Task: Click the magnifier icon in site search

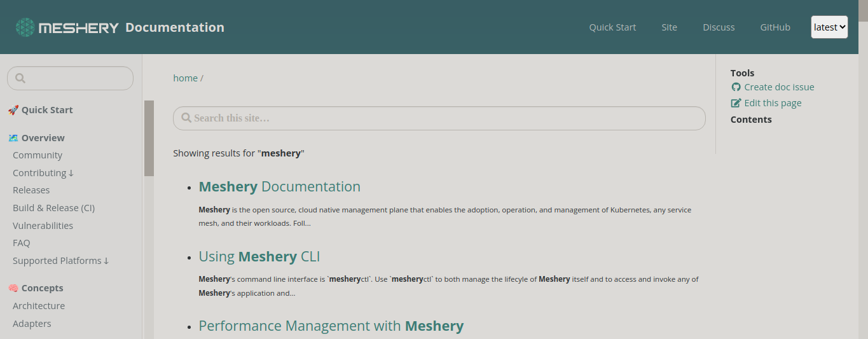Action: [x=186, y=118]
